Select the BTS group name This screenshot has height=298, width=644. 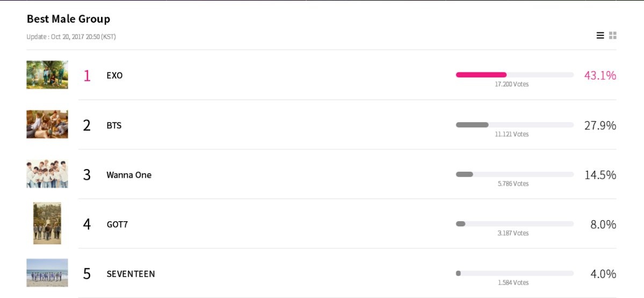click(x=114, y=125)
